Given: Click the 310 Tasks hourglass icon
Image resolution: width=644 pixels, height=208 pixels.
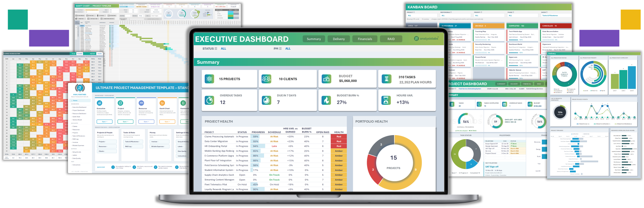Looking at the screenshot, I should click(386, 79).
